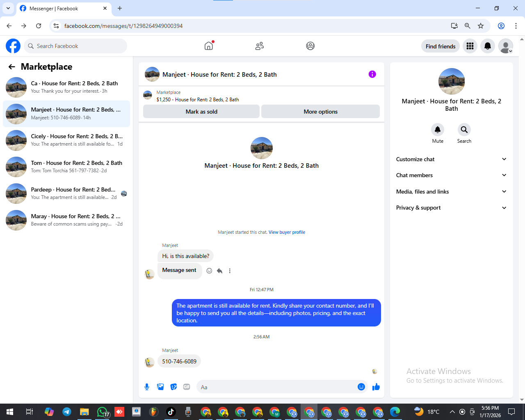Open a new browser tab
Screen dimensions: 525x420
click(x=120, y=8)
